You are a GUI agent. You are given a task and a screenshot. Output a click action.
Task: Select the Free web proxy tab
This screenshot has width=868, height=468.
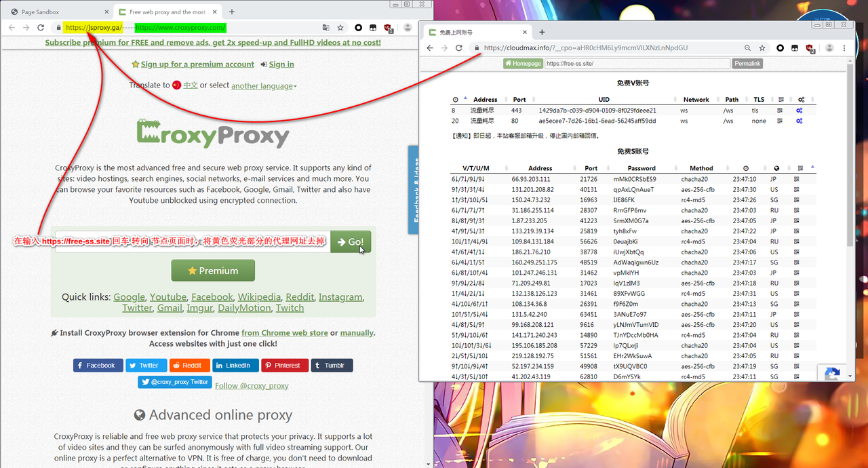167,12
